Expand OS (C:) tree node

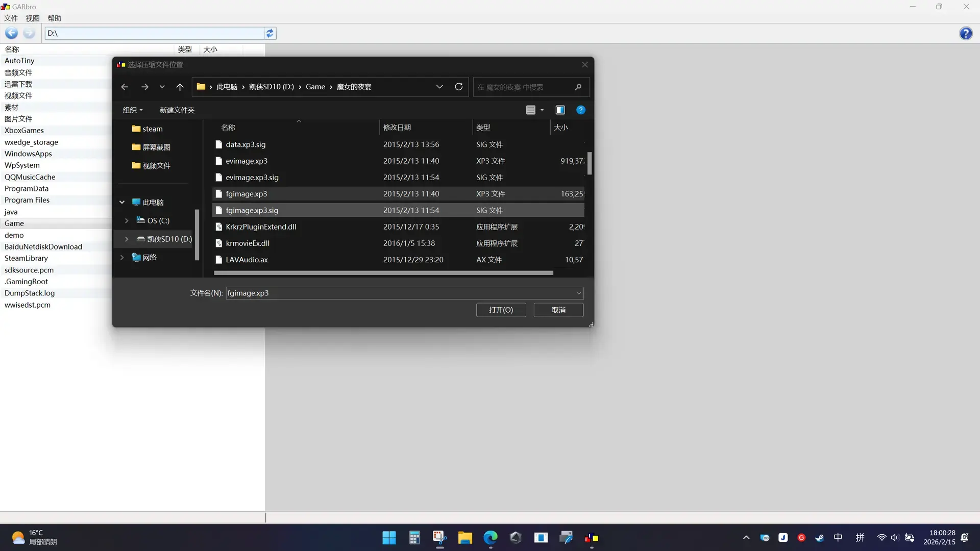[127, 220]
